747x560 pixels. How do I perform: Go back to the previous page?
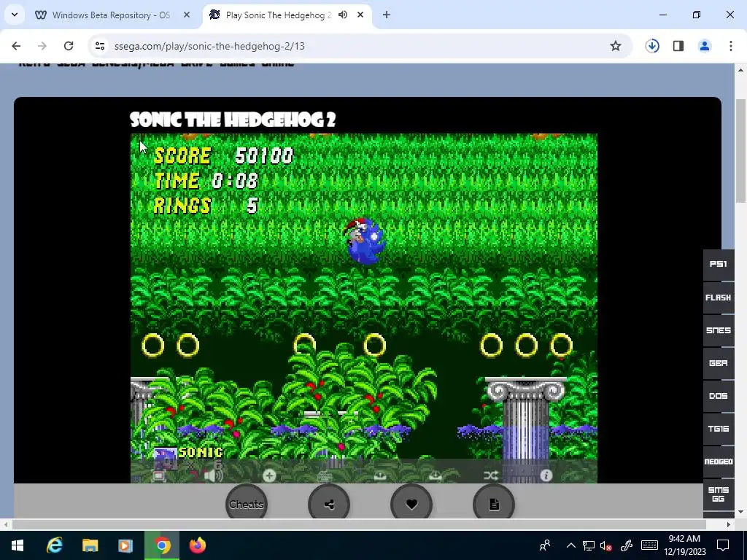coord(16,46)
